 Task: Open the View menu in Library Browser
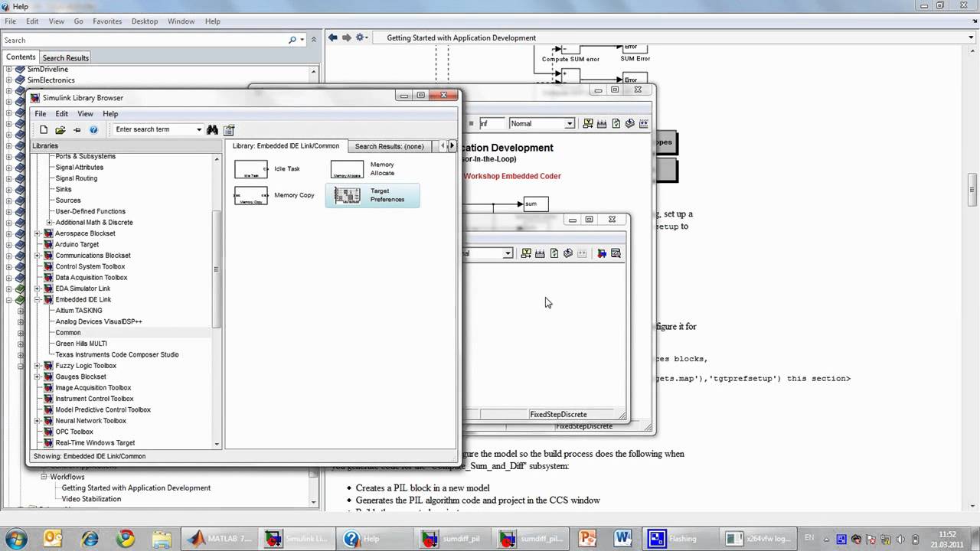click(85, 114)
